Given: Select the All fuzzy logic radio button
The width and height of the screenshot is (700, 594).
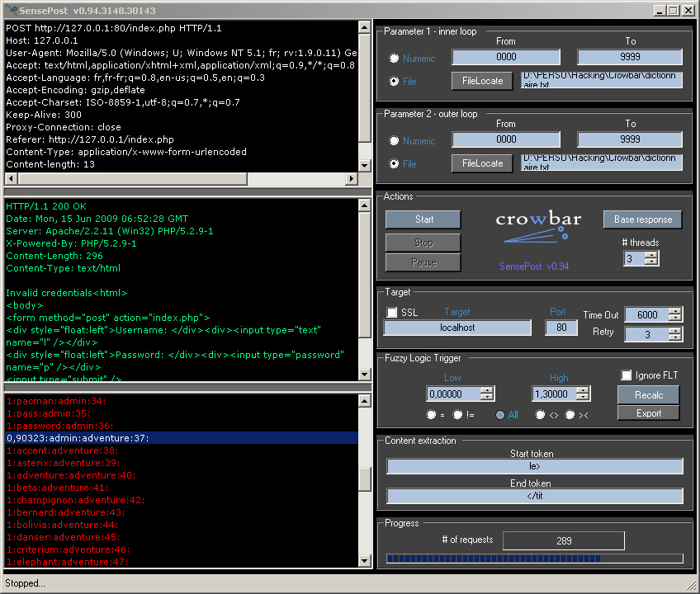Looking at the screenshot, I should [500, 415].
